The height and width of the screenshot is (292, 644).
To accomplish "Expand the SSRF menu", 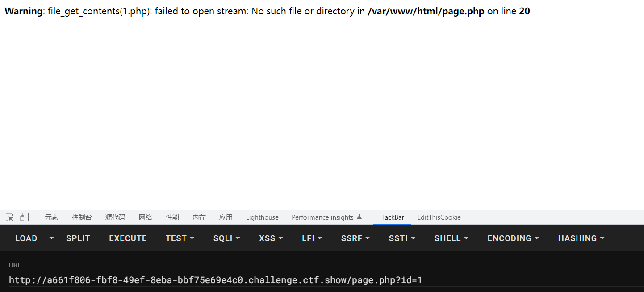I will click(x=355, y=238).
